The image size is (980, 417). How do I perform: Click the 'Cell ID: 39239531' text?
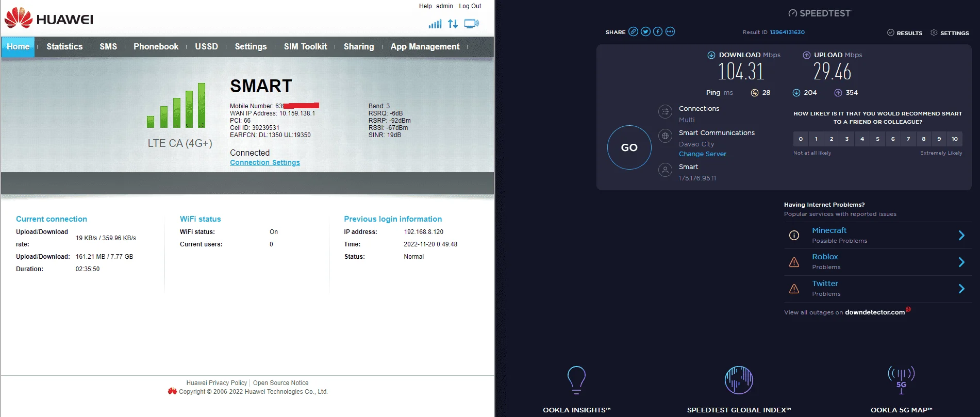[255, 128]
